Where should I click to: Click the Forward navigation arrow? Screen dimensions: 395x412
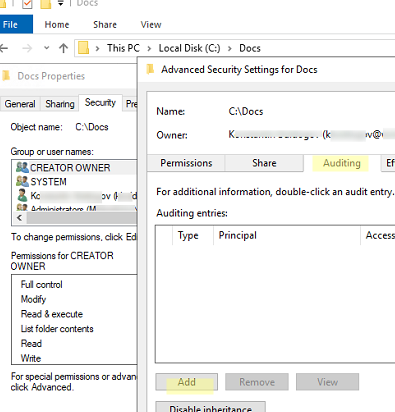click(27, 48)
